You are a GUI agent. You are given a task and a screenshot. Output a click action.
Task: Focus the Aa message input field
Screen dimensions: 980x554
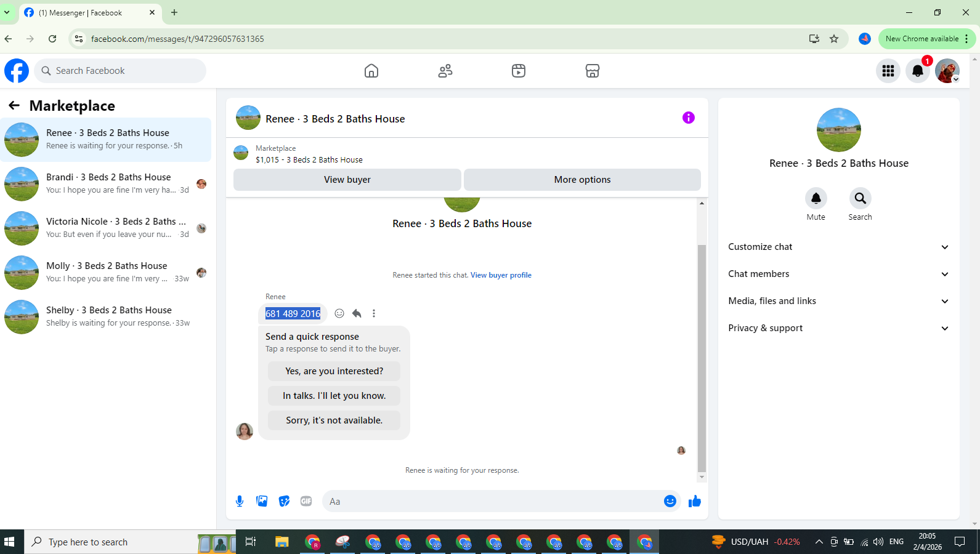[x=493, y=501]
